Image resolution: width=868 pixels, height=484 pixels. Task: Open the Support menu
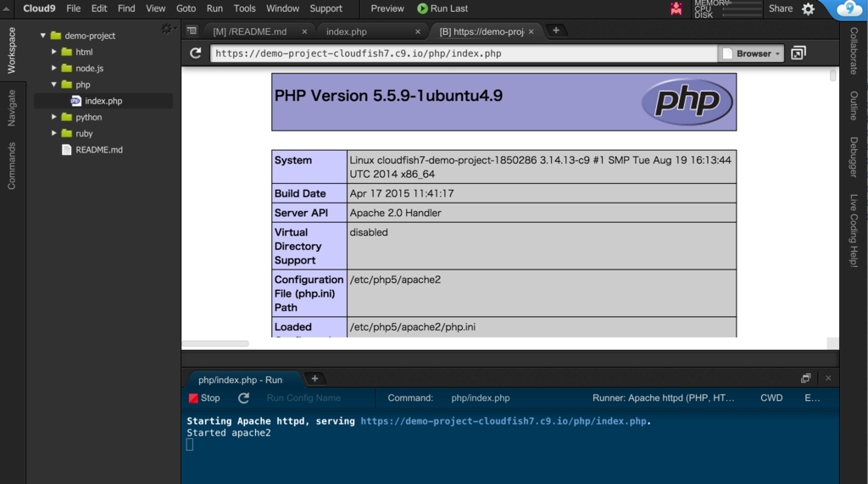coord(325,8)
